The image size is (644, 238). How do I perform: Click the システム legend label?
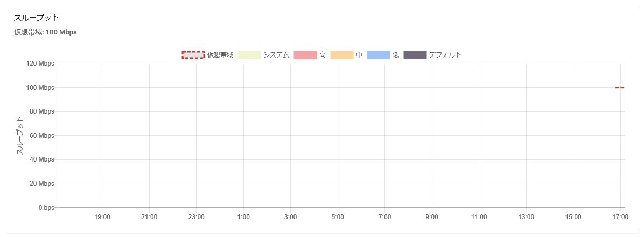coord(276,55)
